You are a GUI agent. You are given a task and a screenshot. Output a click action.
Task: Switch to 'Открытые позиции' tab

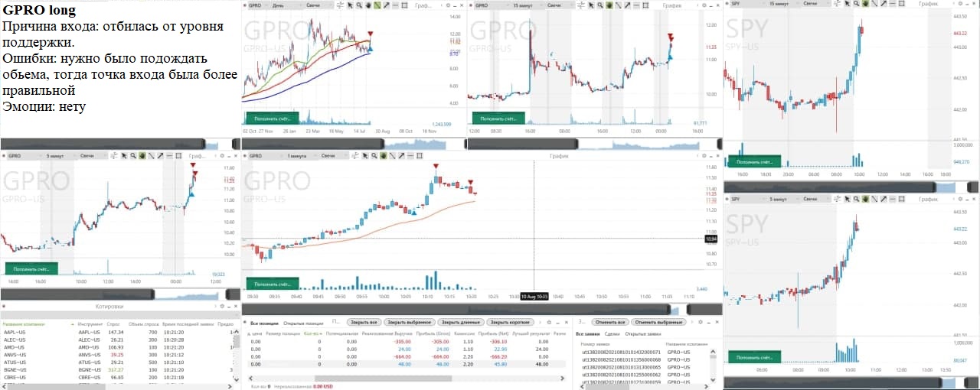coord(303,322)
